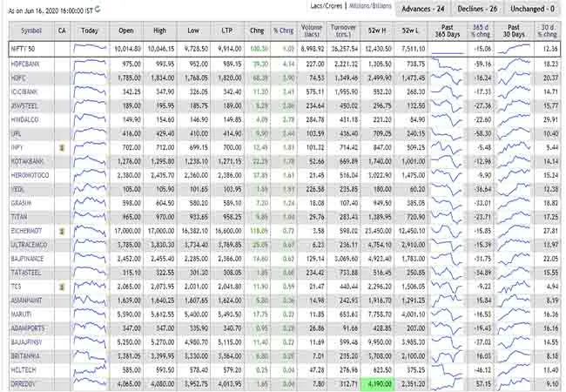Open the Past 30 Days chart for MARUTI
The width and height of the screenshot is (566, 392).
(514, 314)
